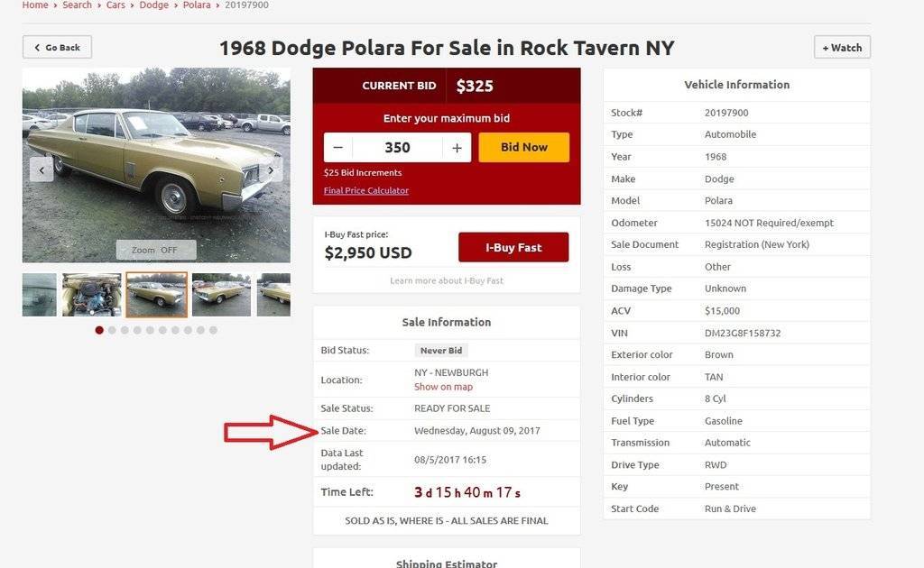
Task: Open the Polara breadcrumb link
Action: tap(198, 5)
